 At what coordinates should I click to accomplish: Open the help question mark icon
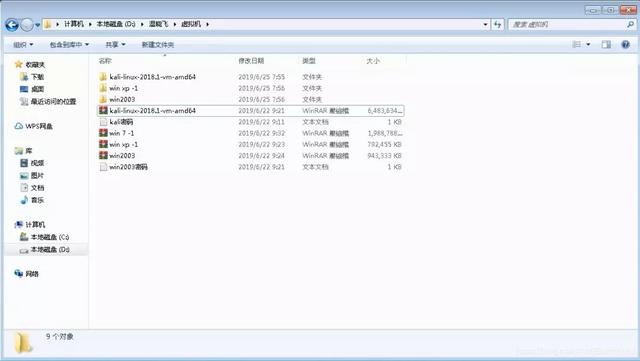[625, 45]
